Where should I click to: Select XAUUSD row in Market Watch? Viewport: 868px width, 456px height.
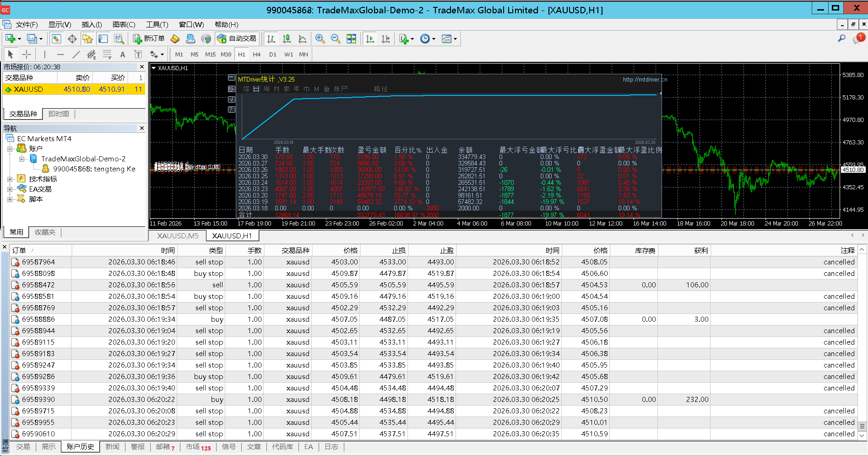pos(28,89)
